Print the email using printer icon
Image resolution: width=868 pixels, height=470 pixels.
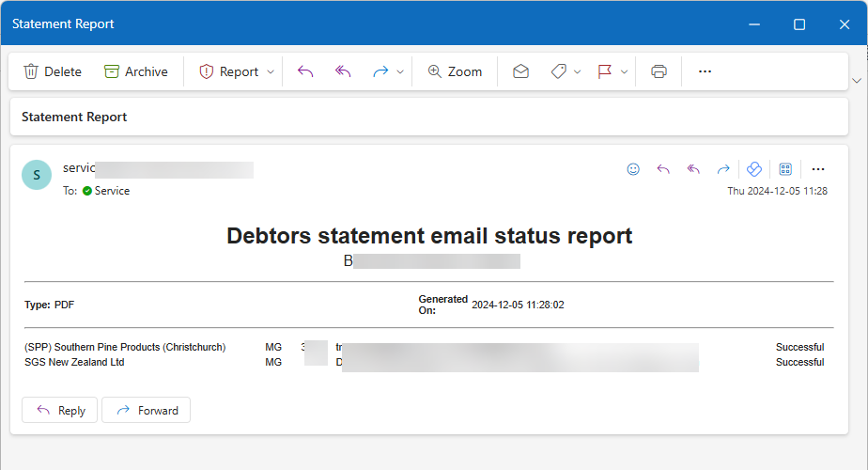pos(659,71)
